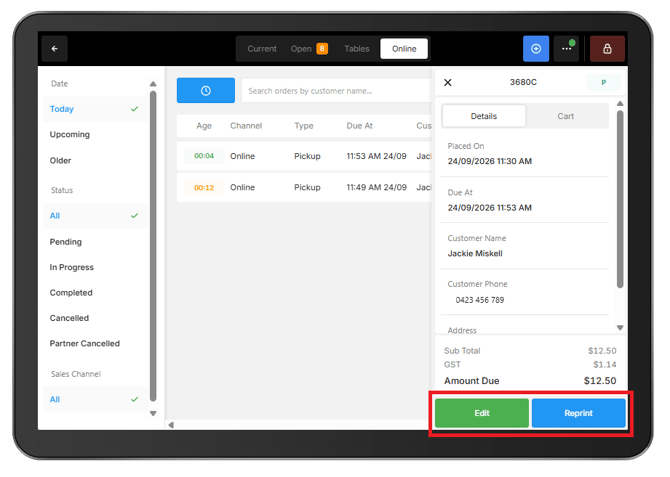Filter orders by In Progress status
Image resolution: width=670 pixels, height=477 pixels.
[x=95, y=268]
